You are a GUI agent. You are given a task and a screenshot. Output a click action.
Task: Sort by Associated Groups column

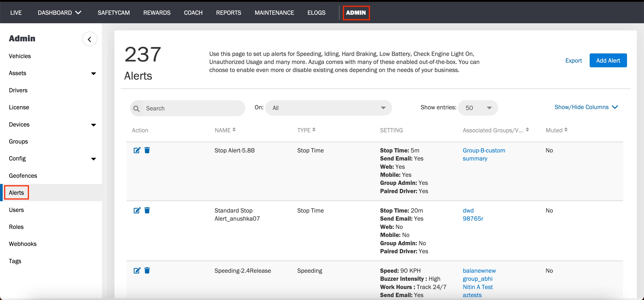527,130
